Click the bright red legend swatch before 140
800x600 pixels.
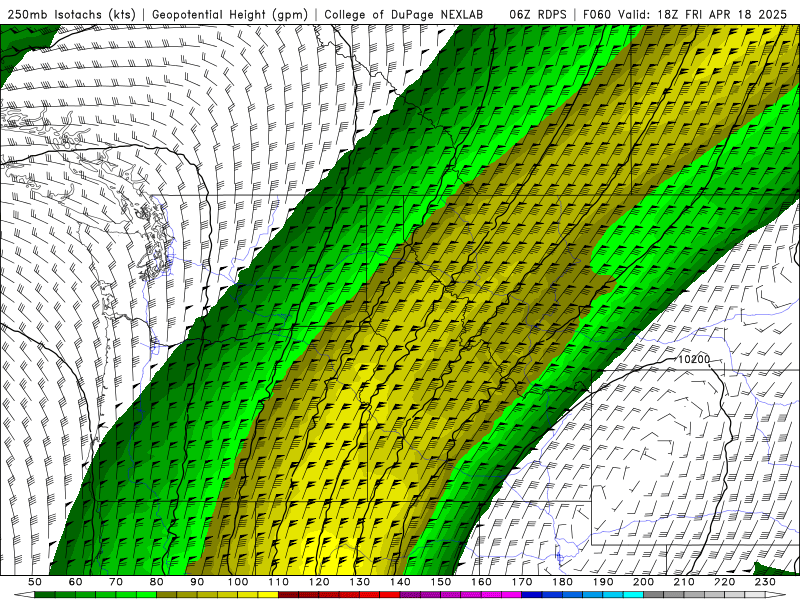(x=390, y=595)
